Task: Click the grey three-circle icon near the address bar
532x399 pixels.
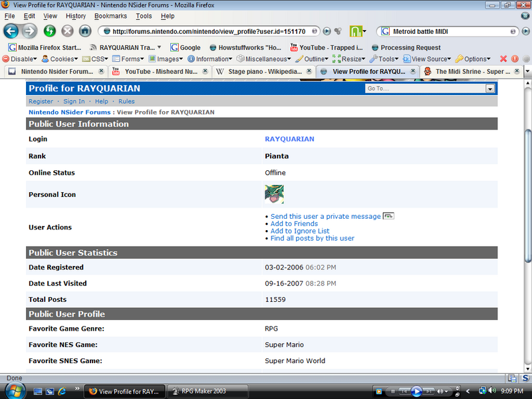Action: pyautogui.click(x=338, y=31)
